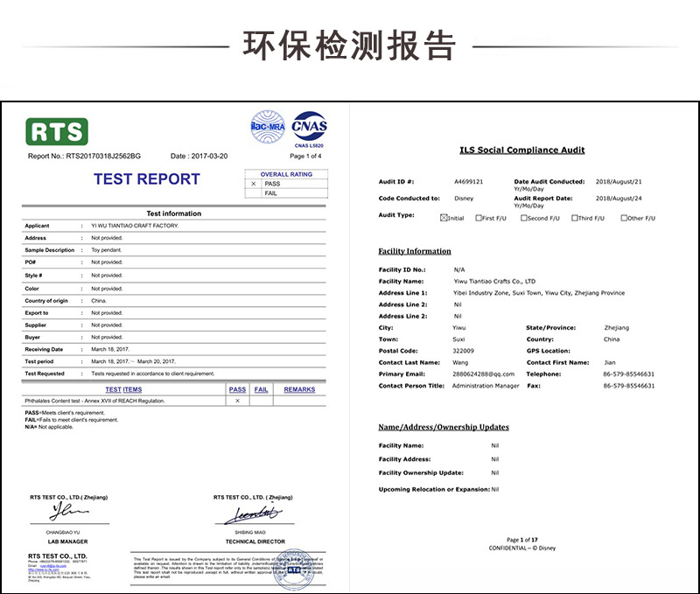700x594 pixels.
Task: Toggle the Initial audit type checkbox
Action: 444,217
